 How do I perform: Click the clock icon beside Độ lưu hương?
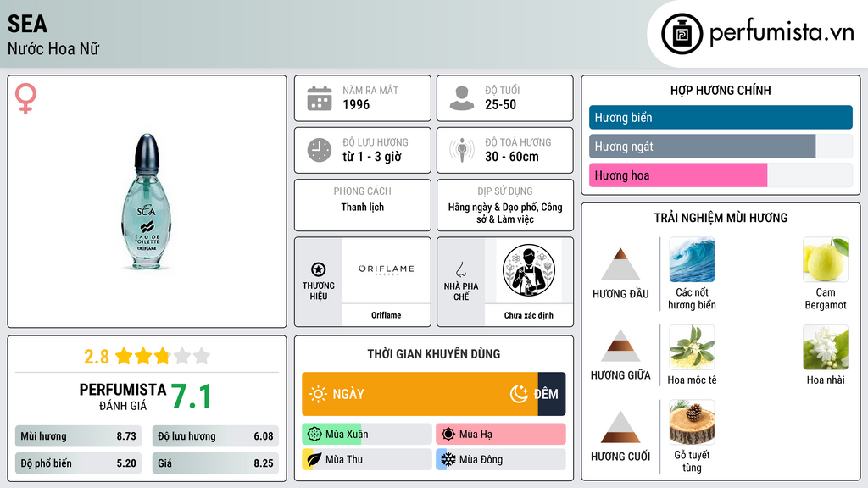[x=320, y=150]
